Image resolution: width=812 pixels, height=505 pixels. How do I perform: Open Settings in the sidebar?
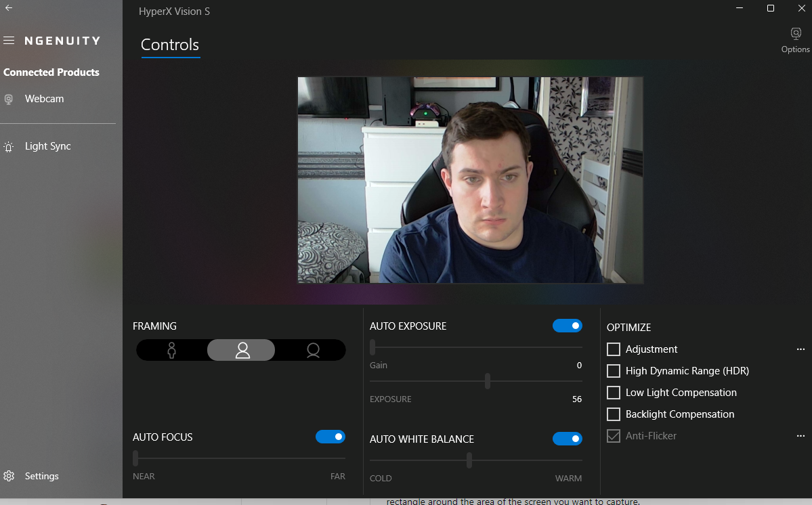pyautogui.click(x=41, y=476)
